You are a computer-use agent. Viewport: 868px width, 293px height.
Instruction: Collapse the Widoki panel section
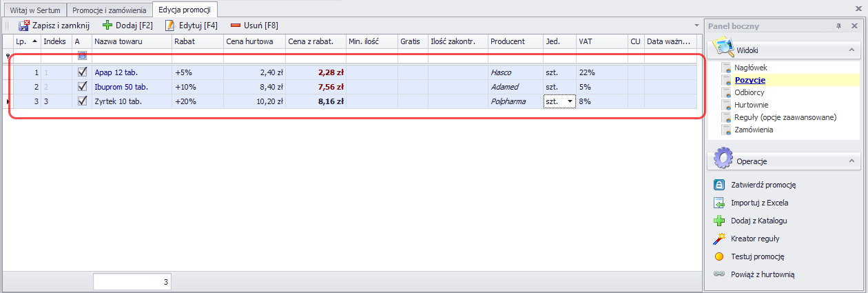[851, 50]
